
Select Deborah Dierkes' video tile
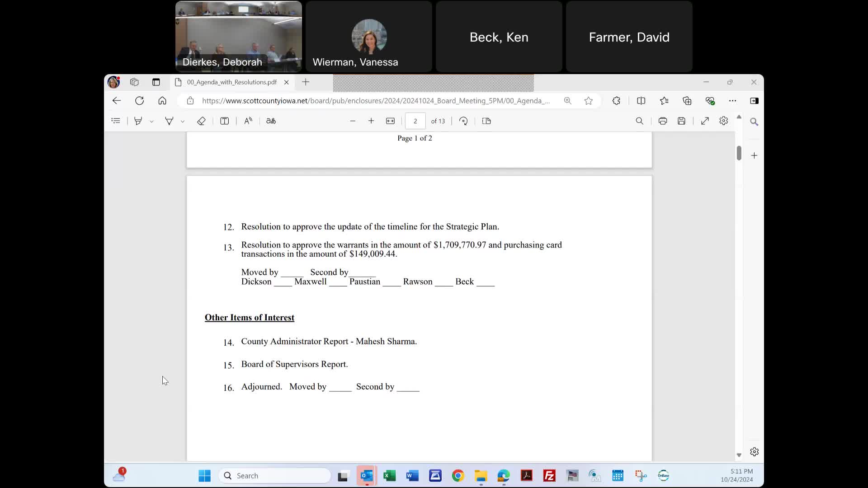click(x=239, y=37)
